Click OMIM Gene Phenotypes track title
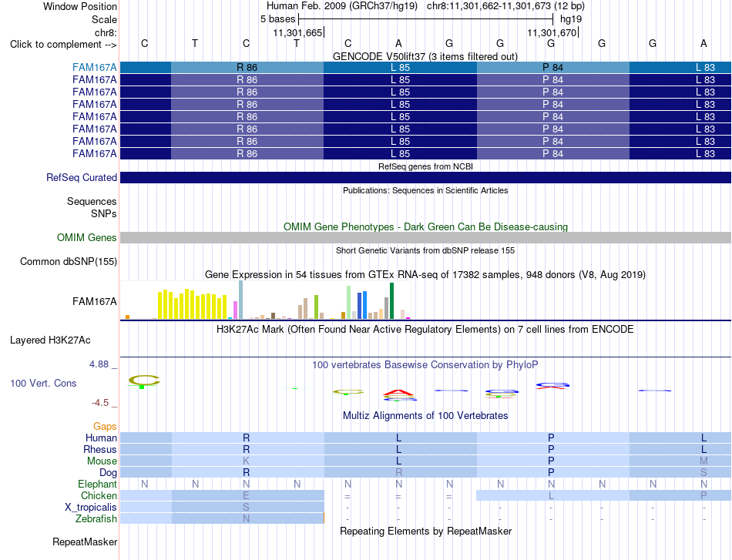This screenshot has height=560, width=732. tap(425, 226)
